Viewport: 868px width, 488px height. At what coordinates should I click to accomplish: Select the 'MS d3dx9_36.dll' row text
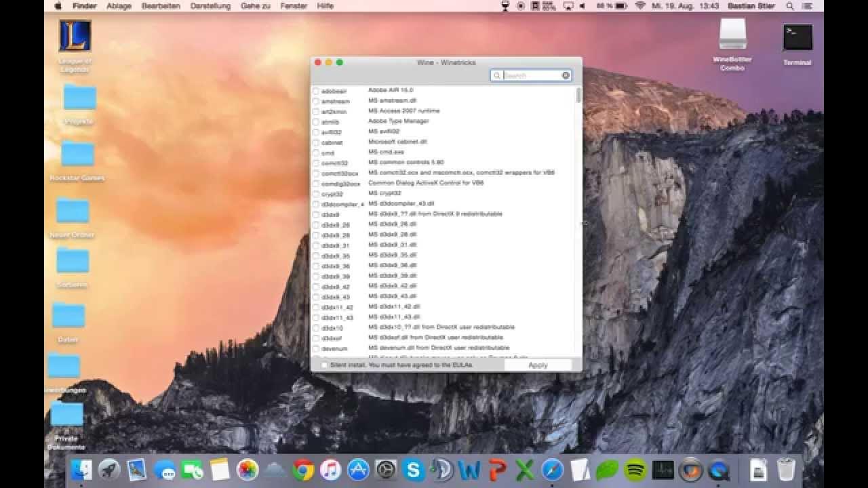393,265
